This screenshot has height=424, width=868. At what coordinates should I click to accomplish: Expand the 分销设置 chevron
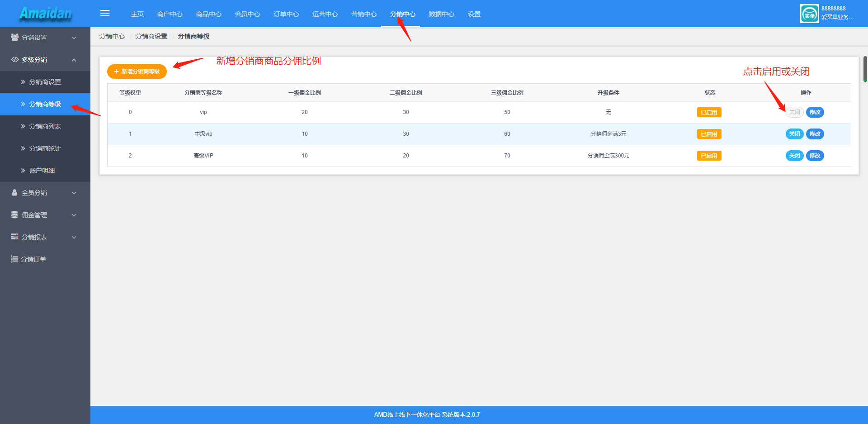[74, 38]
